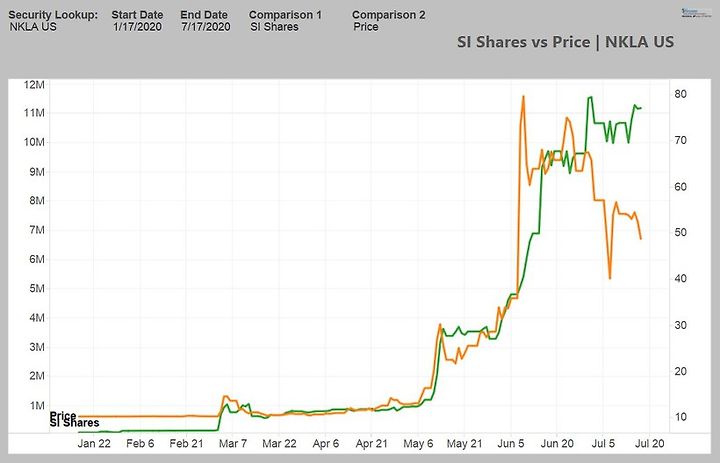720x463 pixels.
Task: Click the Apr 6 date axis label
Action: click(x=326, y=443)
